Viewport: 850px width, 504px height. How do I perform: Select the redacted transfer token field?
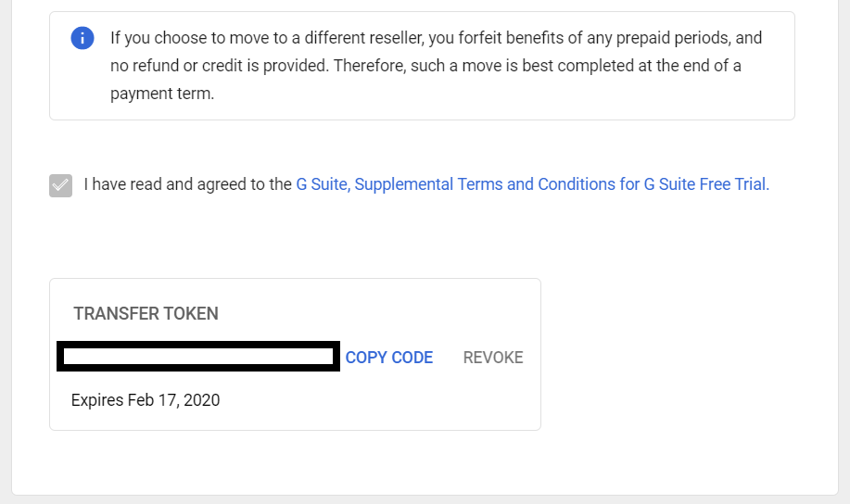(x=198, y=356)
